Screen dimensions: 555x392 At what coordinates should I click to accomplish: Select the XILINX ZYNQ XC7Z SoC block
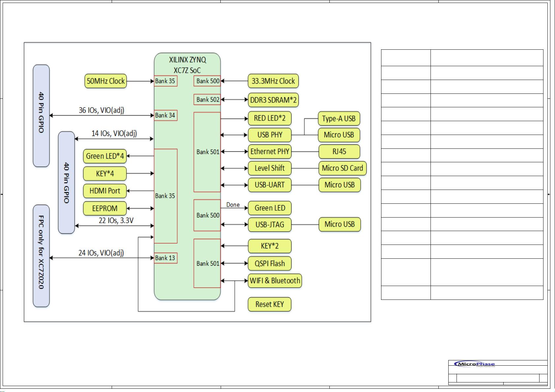pyautogui.click(x=187, y=64)
